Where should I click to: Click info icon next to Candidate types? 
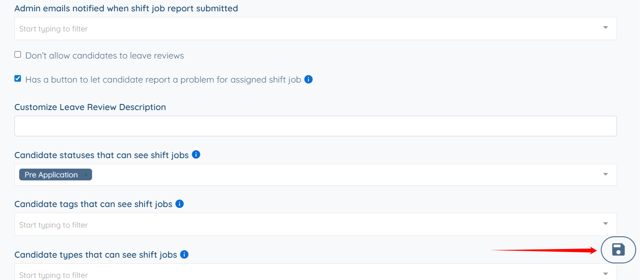(x=184, y=254)
